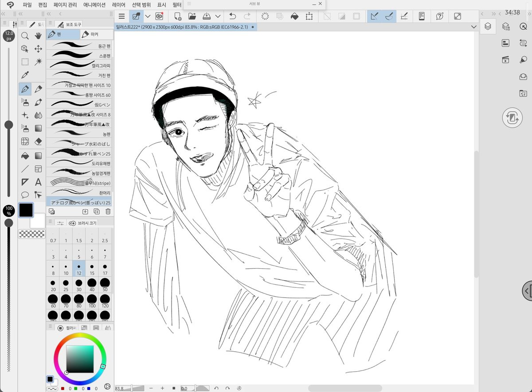Open the hamburger menu in command bar
Image resolution: width=532 pixels, height=392 pixels.
pyautogui.click(x=122, y=16)
